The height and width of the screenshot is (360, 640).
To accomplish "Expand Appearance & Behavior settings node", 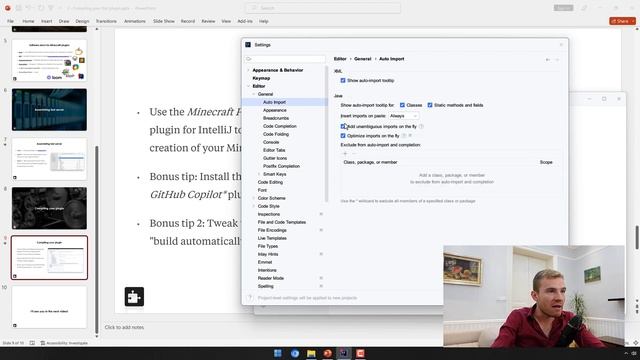I will pos(248,70).
